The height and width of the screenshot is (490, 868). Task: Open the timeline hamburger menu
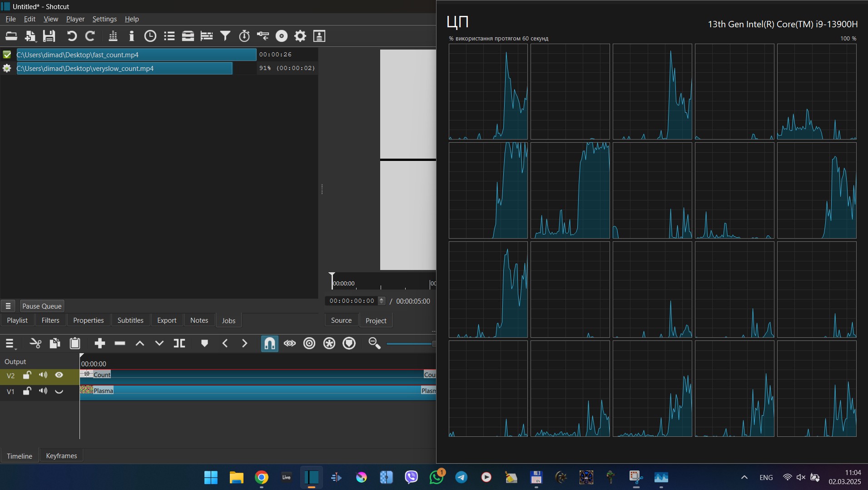pos(10,343)
